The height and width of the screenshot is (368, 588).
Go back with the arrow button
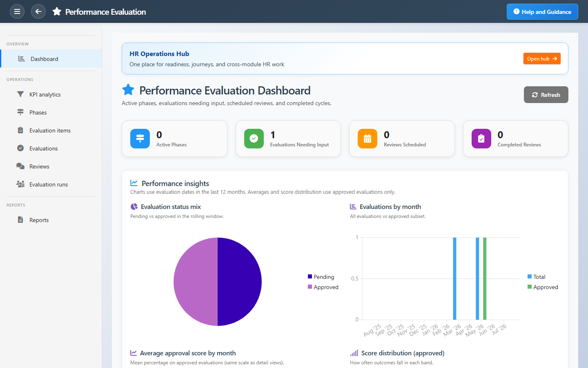pos(38,11)
